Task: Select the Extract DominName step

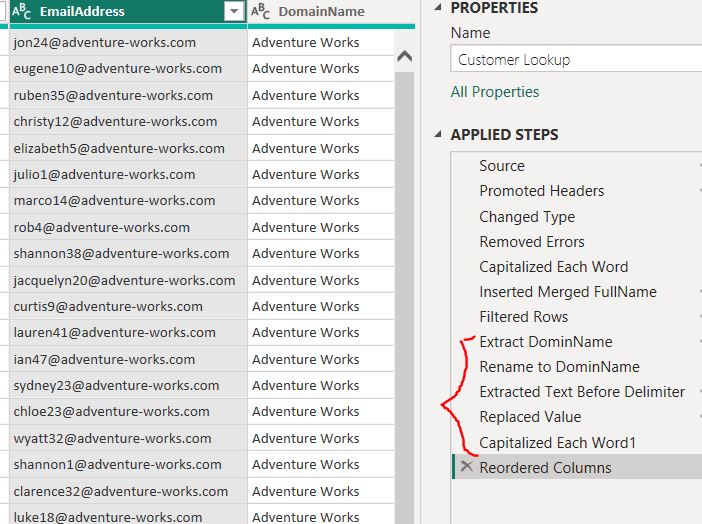Action: tap(546, 342)
